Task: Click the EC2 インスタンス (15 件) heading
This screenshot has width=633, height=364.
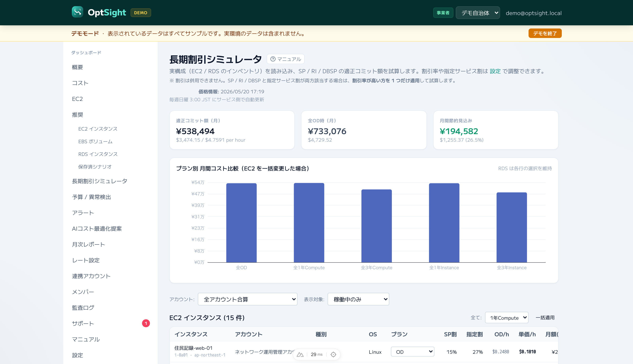Action: pyautogui.click(x=207, y=318)
